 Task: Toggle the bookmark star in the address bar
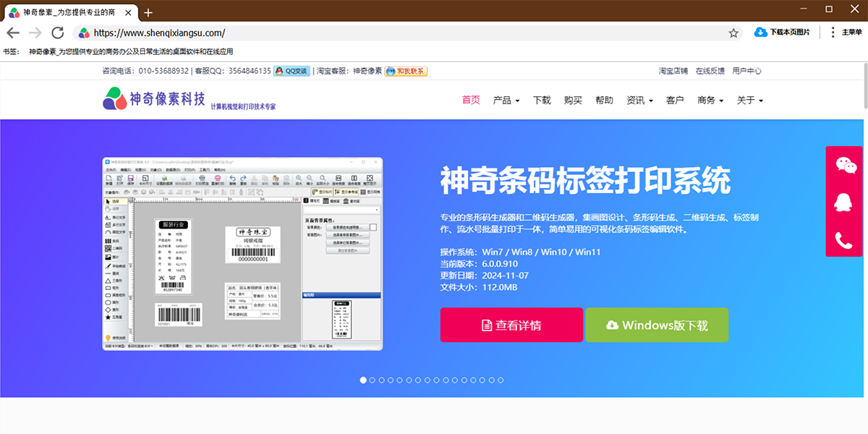point(733,33)
